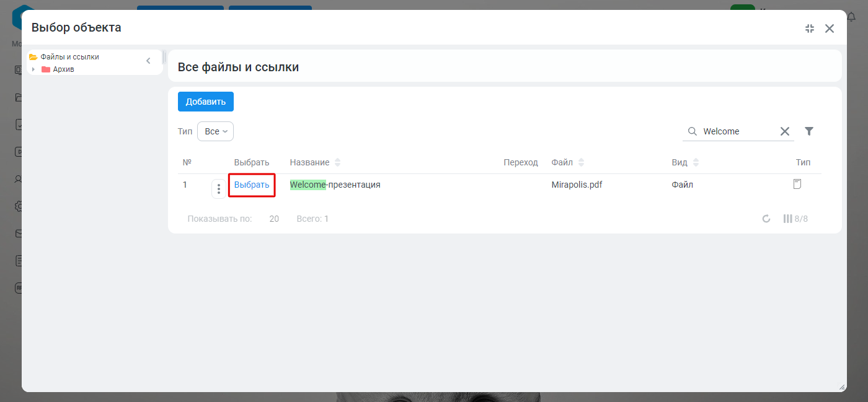The width and height of the screenshot is (868, 402).
Task: Collapse the left folder tree panel
Action: click(148, 61)
